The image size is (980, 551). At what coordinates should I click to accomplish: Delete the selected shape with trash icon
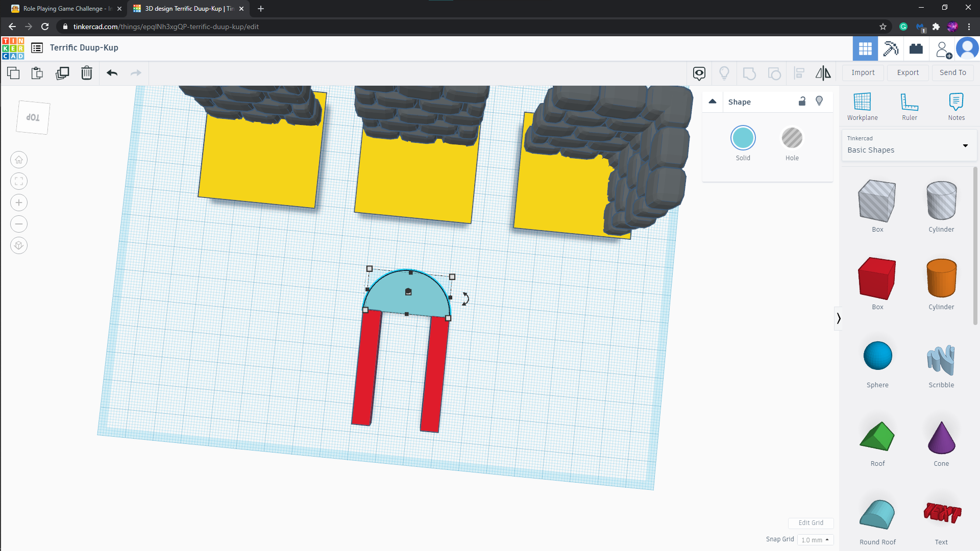[87, 73]
